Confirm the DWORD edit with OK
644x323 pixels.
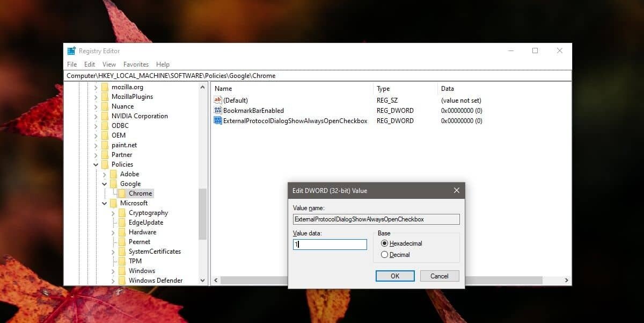[395, 276]
